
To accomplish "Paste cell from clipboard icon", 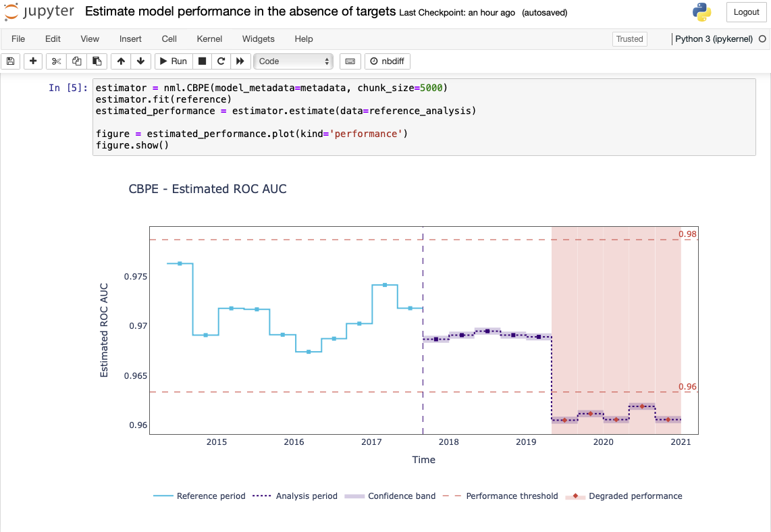I will tap(96, 61).
